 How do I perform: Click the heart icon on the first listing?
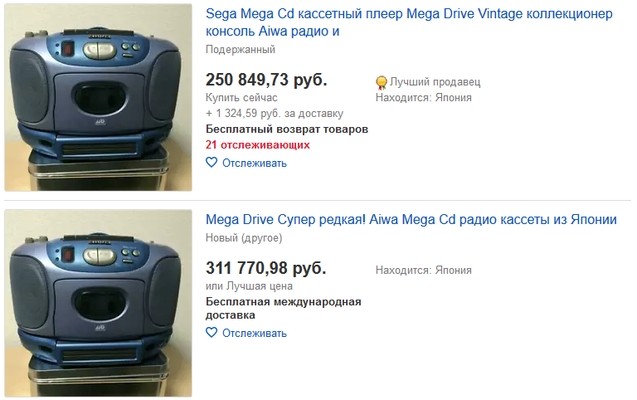point(211,162)
